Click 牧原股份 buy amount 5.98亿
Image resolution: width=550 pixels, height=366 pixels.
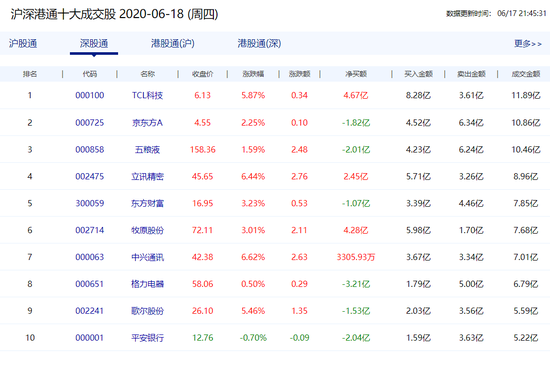[418, 230]
